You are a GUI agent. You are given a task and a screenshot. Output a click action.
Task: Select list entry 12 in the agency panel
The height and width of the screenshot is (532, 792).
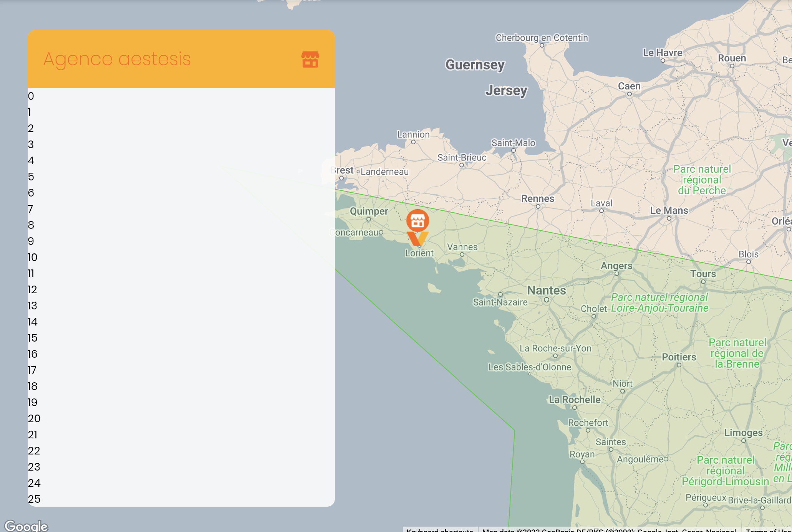click(32, 290)
